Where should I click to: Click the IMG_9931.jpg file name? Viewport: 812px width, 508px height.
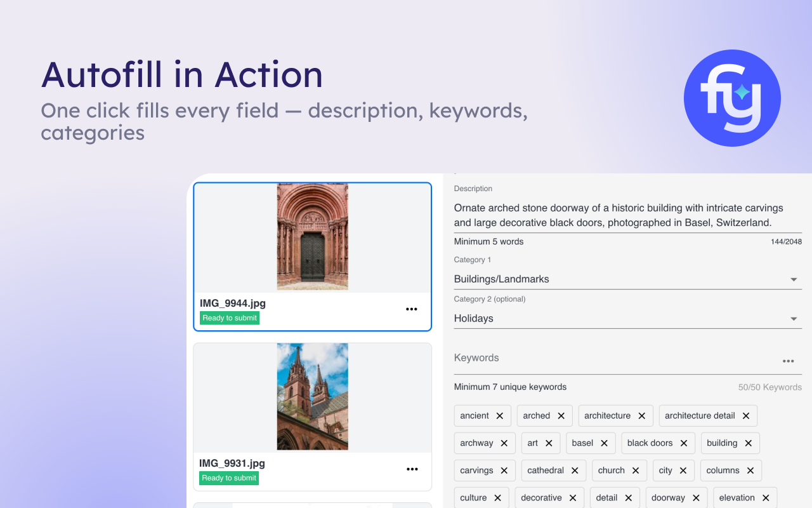pyautogui.click(x=232, y=464)
